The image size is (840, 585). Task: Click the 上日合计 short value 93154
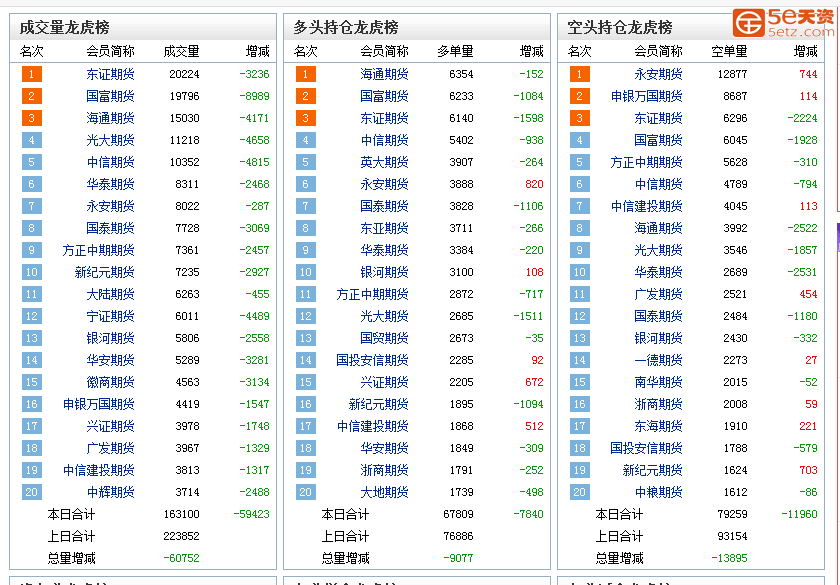[x=732, y=536]
